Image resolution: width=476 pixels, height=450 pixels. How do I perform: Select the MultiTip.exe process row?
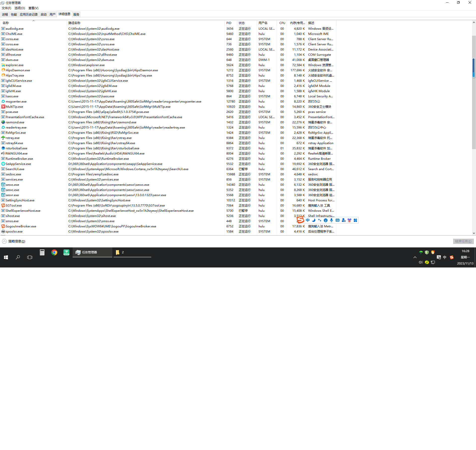point(168,107)
